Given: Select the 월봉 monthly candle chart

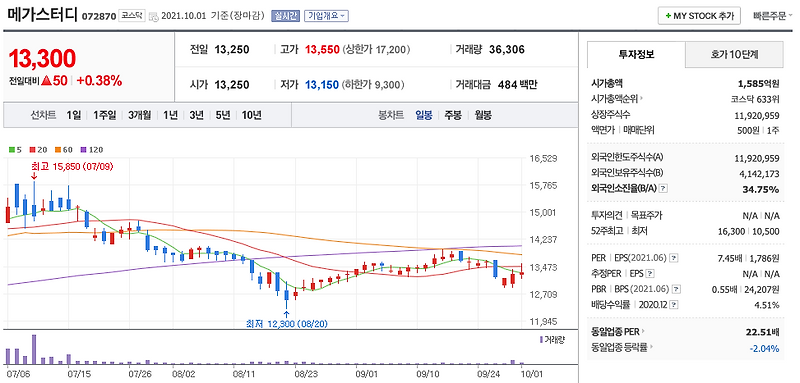Looking at the screenshot, I should coord(483,115).
